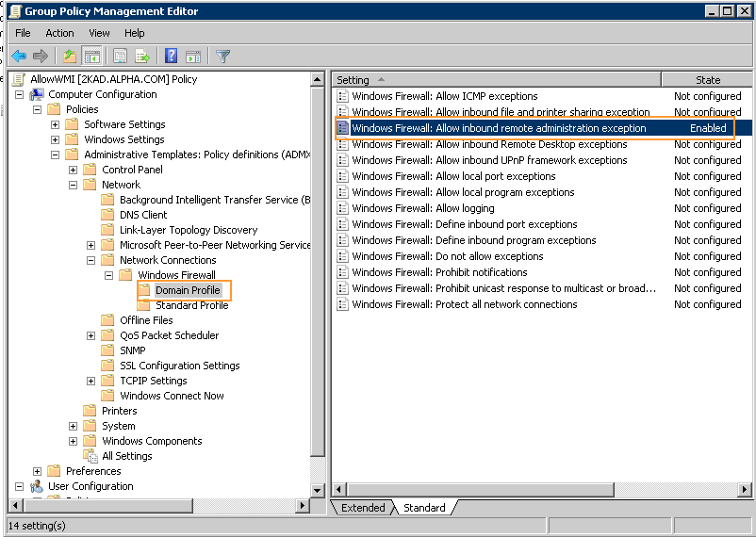Screen dimensions: 756x537
Task: Collapse the Windows Firewall tree node
Action: (x=109, y=275)
